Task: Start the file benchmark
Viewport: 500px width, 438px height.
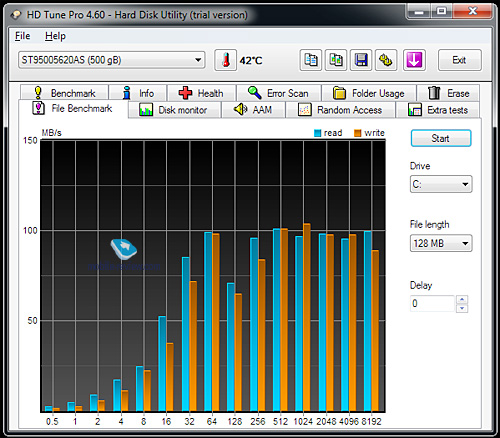Action: (x=441, y=138)
